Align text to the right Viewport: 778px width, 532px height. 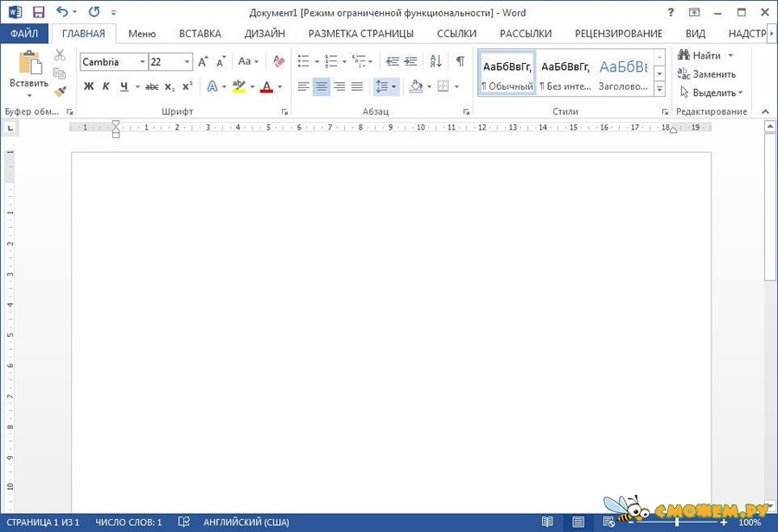tap(340, 86)
